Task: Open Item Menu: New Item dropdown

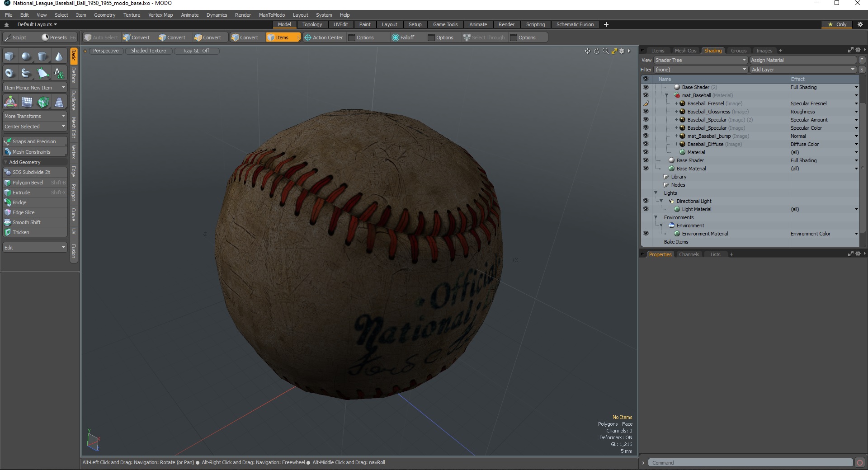Action: tap(35, 88)
